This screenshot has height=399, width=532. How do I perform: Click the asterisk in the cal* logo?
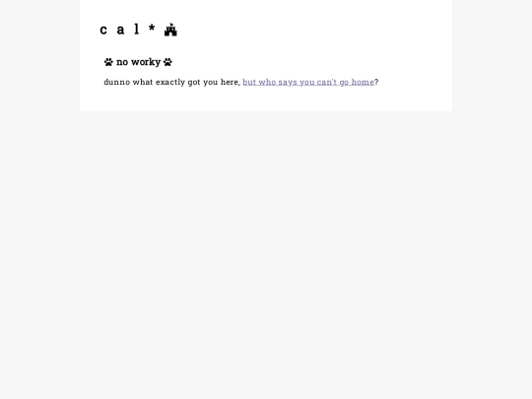pos(152,28)
